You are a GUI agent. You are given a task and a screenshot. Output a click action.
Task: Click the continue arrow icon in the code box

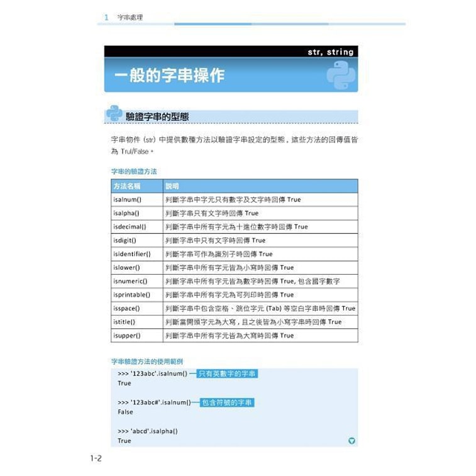click(x=351, y=441)
